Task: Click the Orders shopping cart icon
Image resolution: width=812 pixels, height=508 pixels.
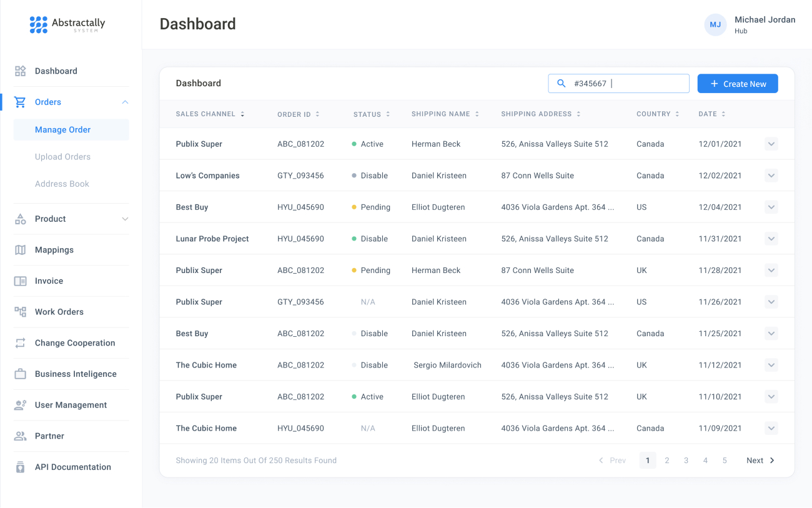Action: [21, 102]
